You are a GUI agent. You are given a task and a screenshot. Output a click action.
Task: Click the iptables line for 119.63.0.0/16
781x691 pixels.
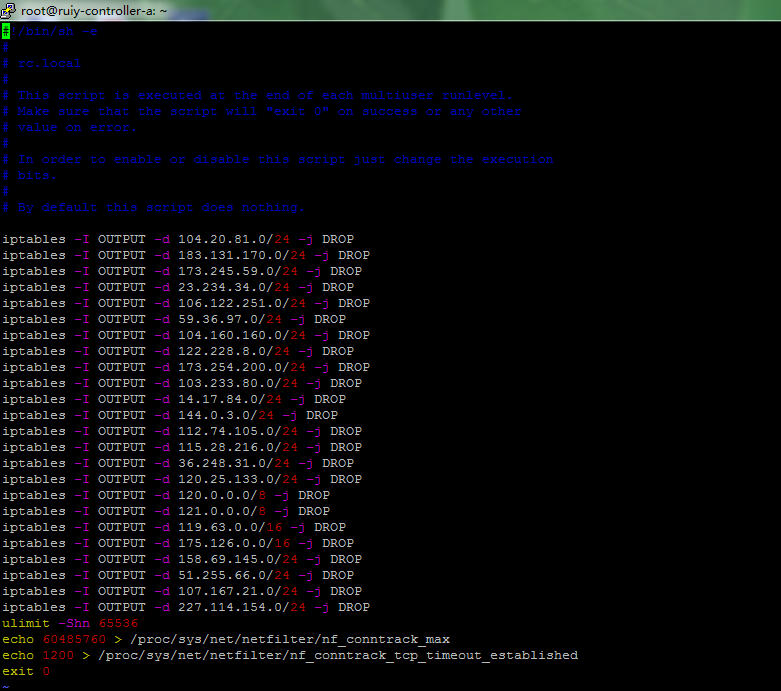(x=174, y=527)
